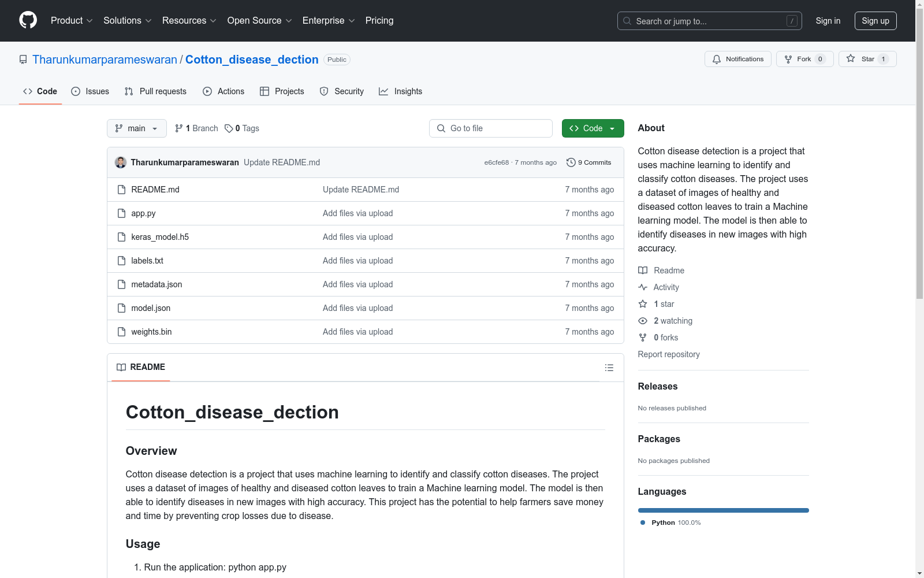View the 2 watching list

[x=672, y=321]
